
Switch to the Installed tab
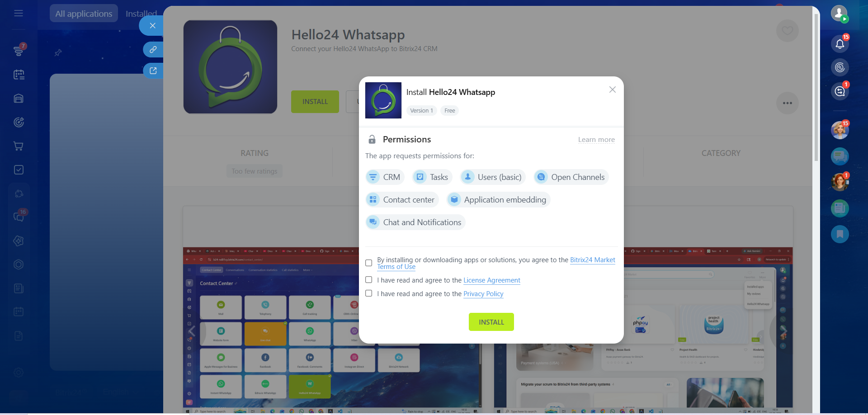(x=141, y=14)
